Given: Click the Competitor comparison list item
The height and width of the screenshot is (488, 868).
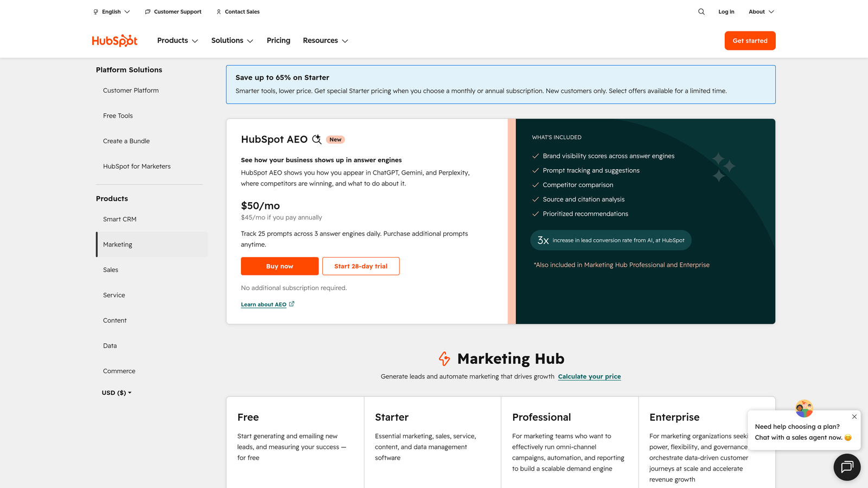Looking at the screenshot, I should coord(578,185).
